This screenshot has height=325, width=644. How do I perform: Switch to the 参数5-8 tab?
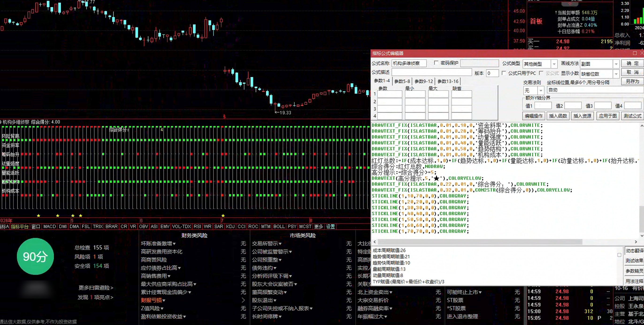402,81
